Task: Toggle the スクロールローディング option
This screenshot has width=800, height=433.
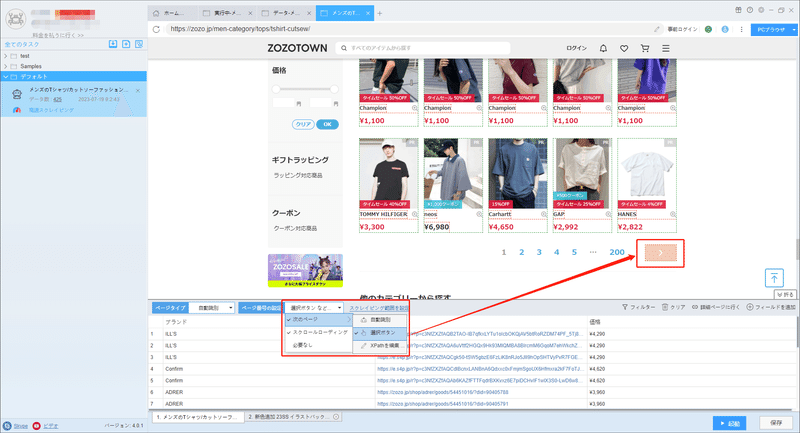Action: point(317,332)
